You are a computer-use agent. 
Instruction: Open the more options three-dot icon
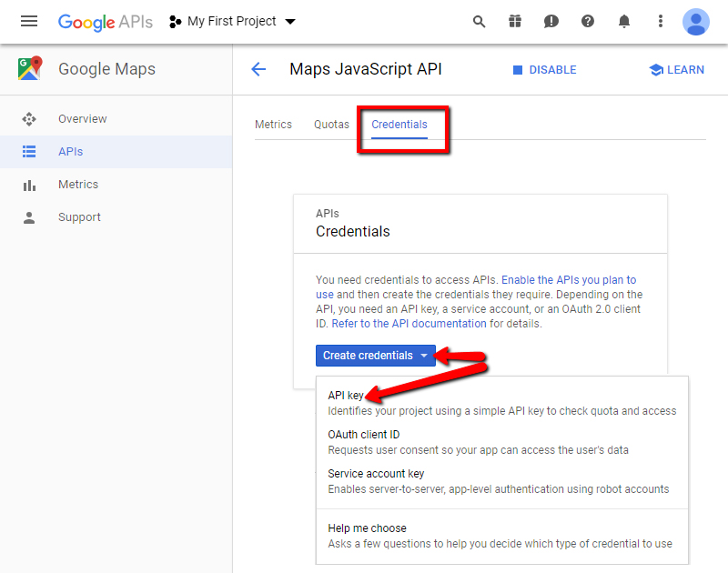click(661, 21)
